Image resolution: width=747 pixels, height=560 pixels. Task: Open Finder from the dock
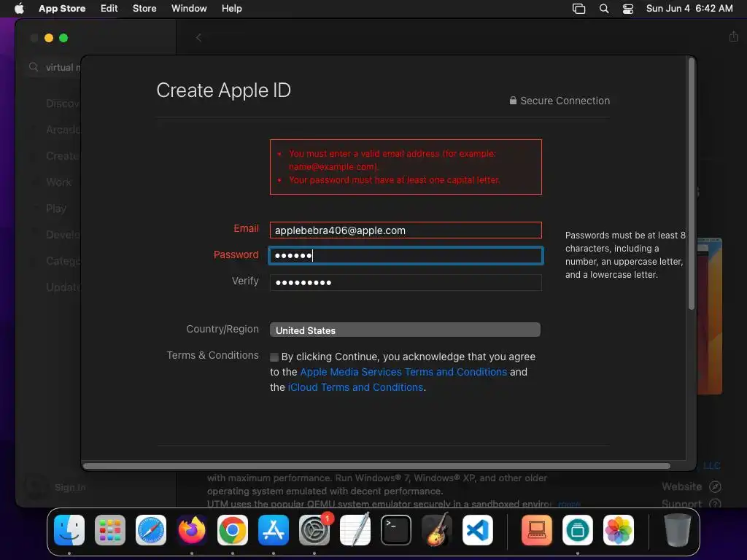point(69,530)
